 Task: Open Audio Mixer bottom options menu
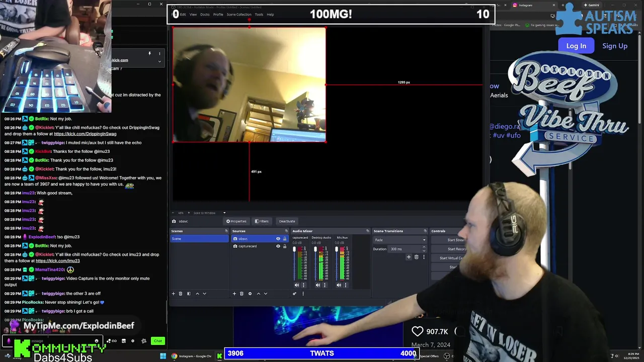[303, 294]
